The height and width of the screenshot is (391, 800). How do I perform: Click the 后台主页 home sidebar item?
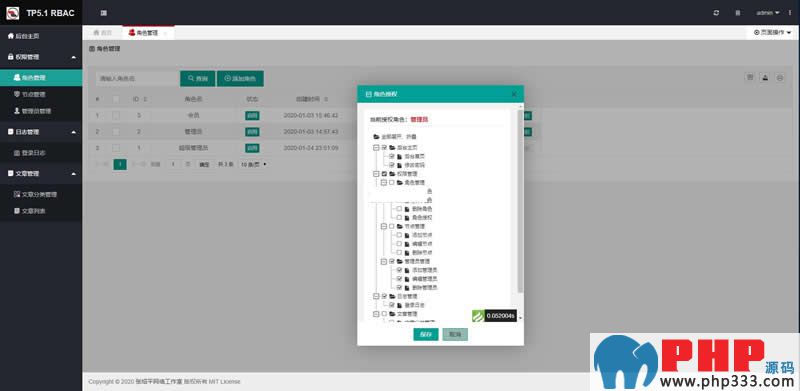[23, 36]
